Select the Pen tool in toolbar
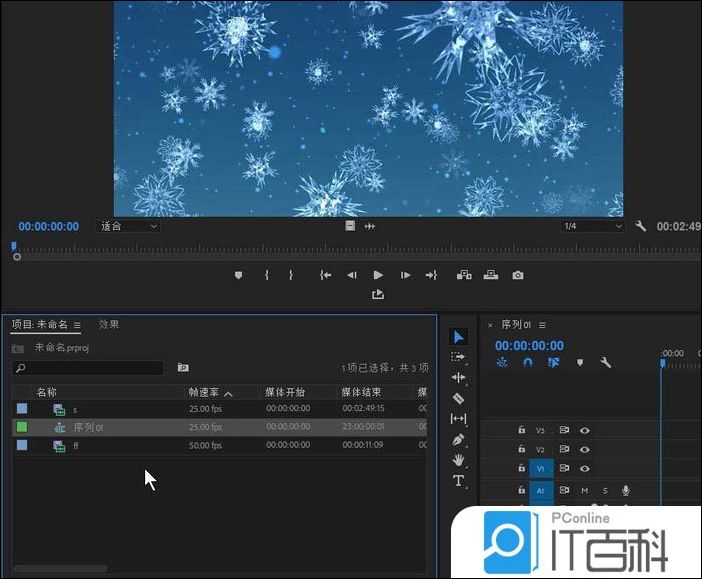Viewport: 702px width, 579px height. point(458,439)
